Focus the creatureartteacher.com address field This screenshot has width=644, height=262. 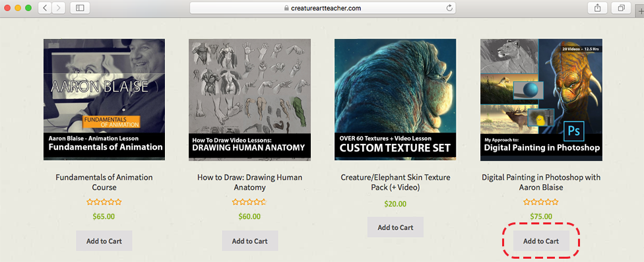coord(323,8)
